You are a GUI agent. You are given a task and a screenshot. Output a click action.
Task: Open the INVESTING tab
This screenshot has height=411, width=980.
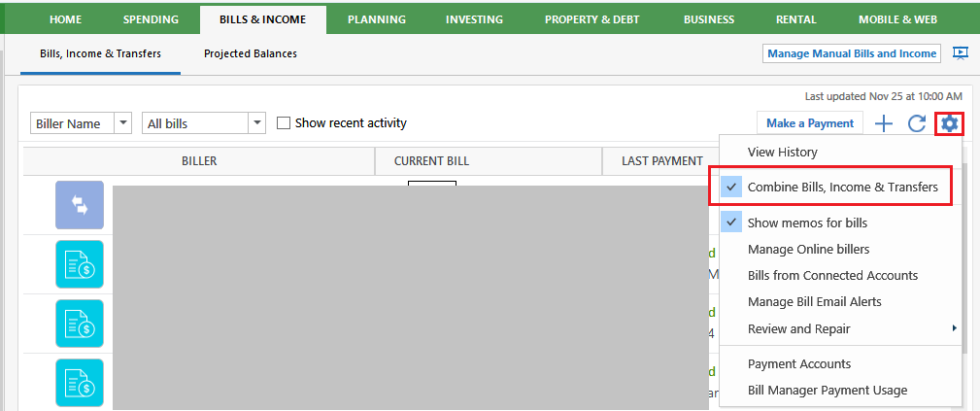(474, 19)
